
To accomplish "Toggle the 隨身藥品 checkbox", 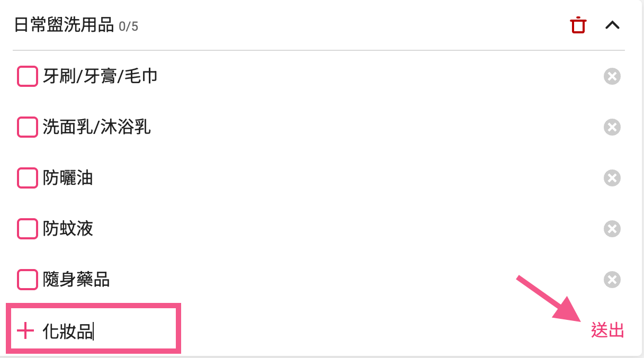I will click(28, 280).
